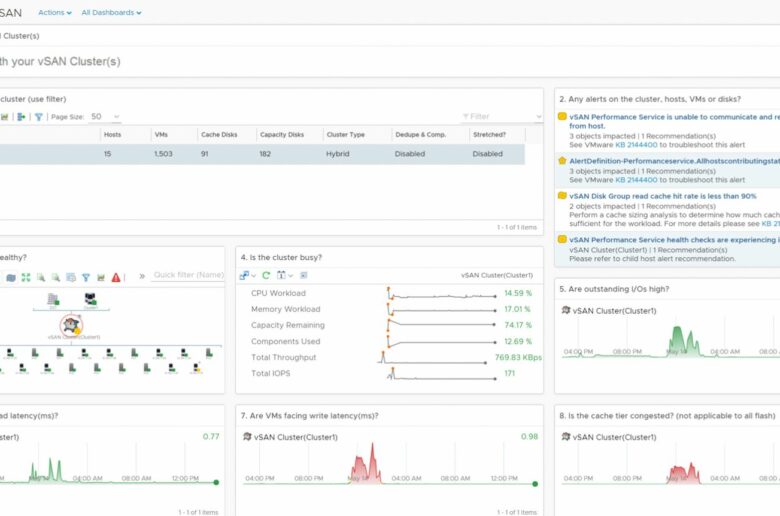The width and height of the screenshot is (780, 516).
Task: Click the blue list-panel icon in topology toolbar
Action: click(x=71, y=277)
